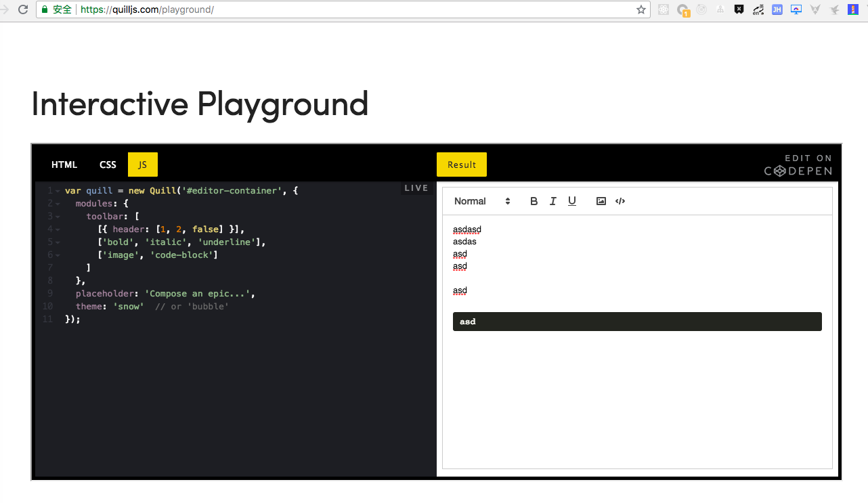This screenshot has width=868, height=503.
Task: Click the dark code block containing 'asd'
Action: coord(637,322)
